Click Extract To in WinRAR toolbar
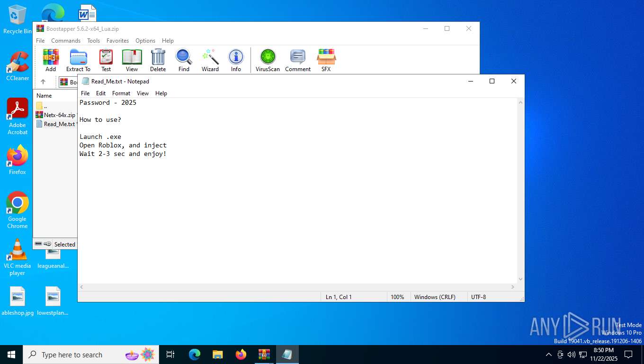Screen dimensions: 644x364 (78, 60)
